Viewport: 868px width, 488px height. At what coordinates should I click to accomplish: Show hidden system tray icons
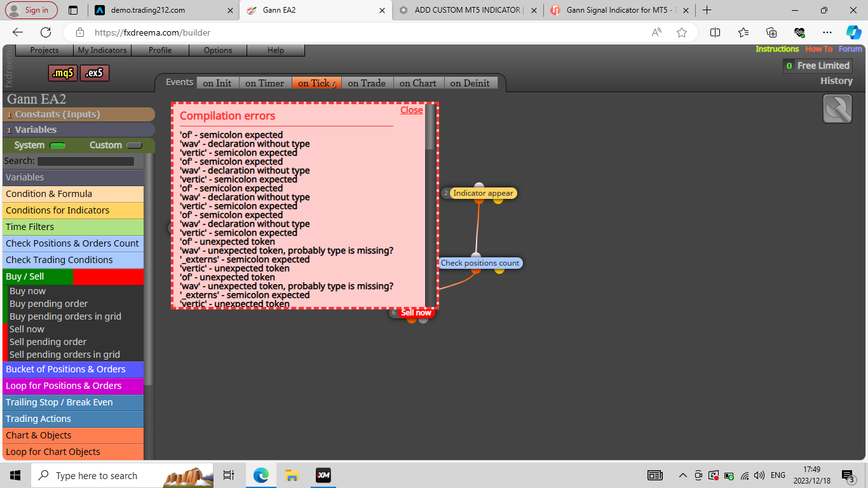click(683, 475)
